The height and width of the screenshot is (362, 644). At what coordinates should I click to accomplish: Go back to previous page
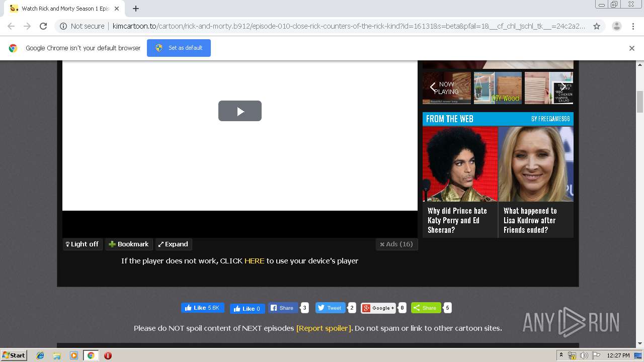coord(11,26)
